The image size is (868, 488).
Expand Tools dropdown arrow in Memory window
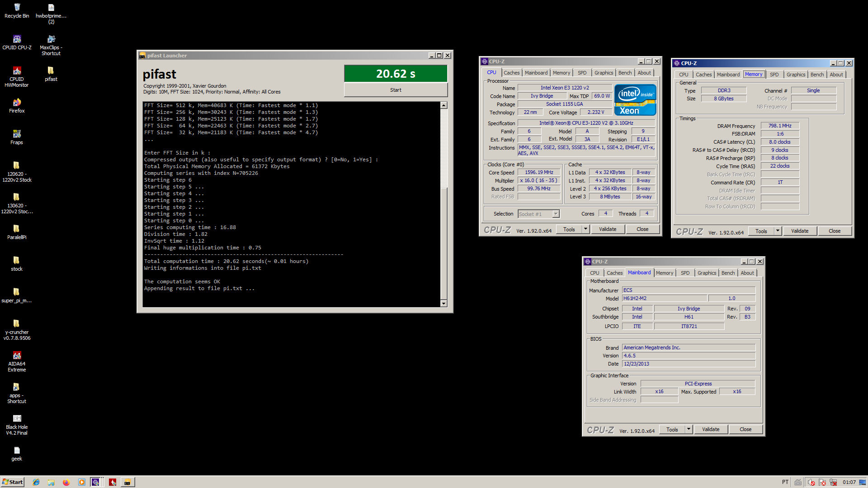click(778, 231)
